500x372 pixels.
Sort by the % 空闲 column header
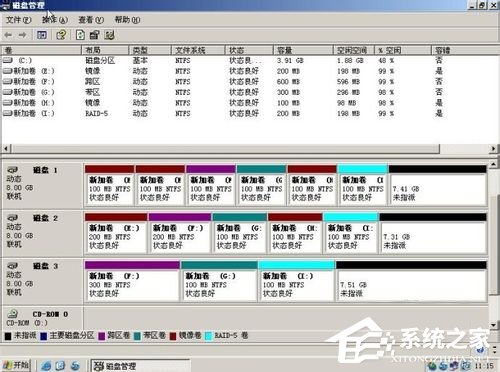point(403,50)
